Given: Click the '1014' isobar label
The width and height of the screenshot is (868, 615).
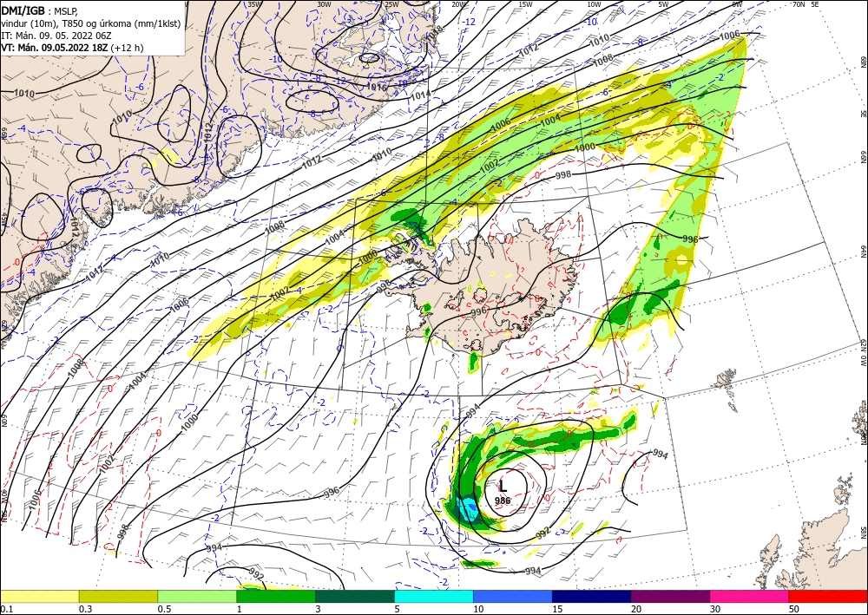Looking at the screenshot, I should click(420, 95).
